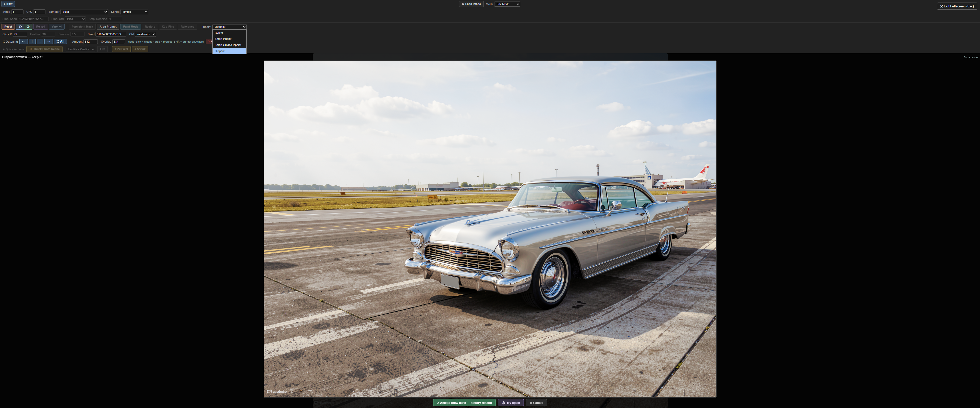Toggle Area Prompt

click(108, 27)
